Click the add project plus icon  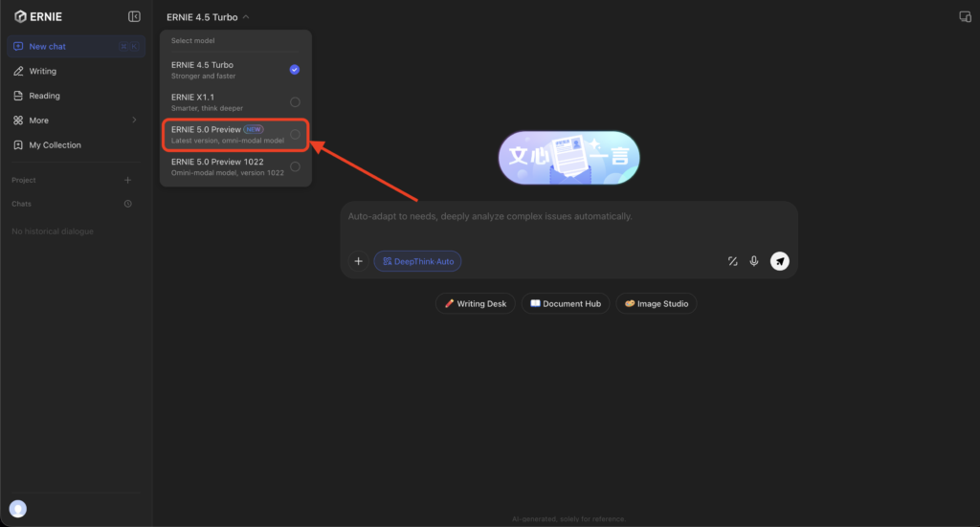tap(128, 180)
